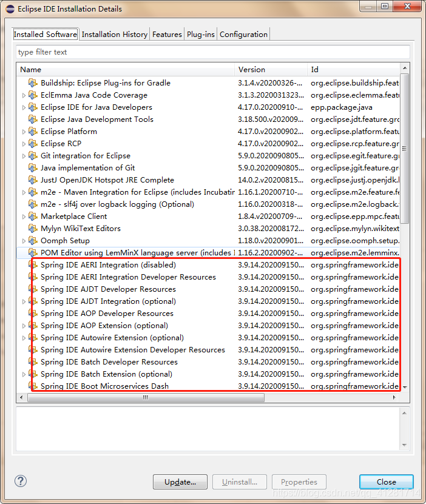Select Spring IDE AERI Integration Developer Resources

208,277
